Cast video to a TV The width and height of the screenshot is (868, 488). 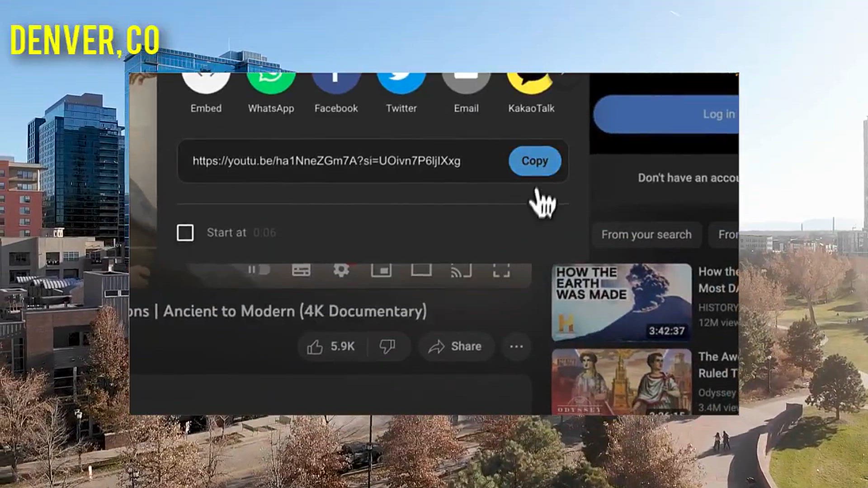click(x=461, y=270)
